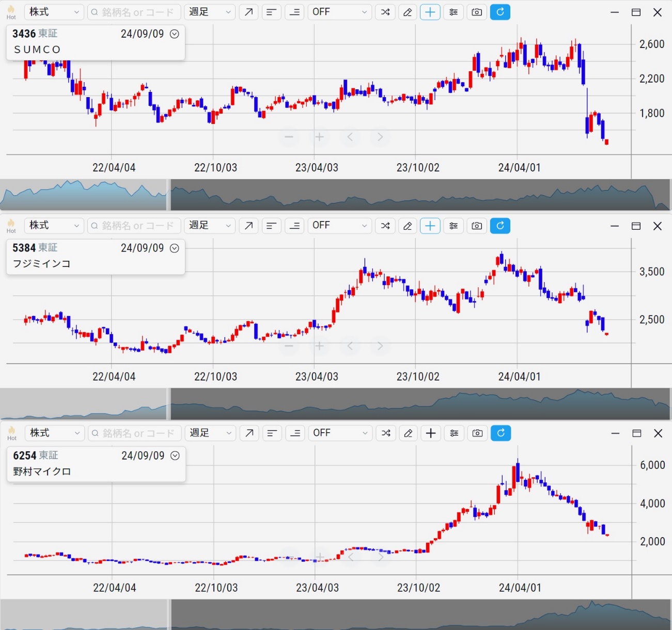
Task: Click the symbol search field in フジミインコ chart
Action: click(134, 226)
